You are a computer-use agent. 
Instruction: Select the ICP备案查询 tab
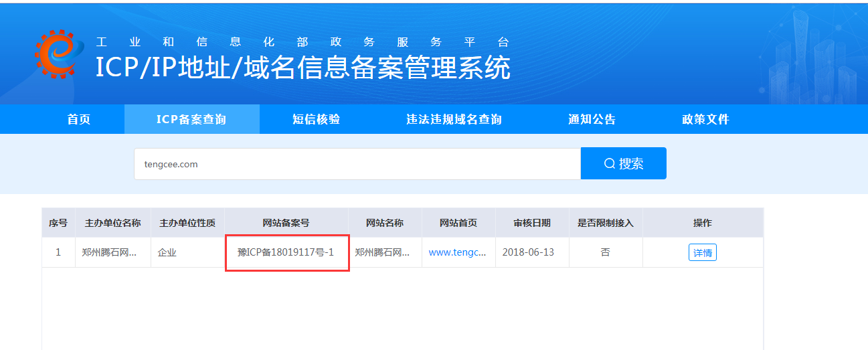click(x=191, y=120)
